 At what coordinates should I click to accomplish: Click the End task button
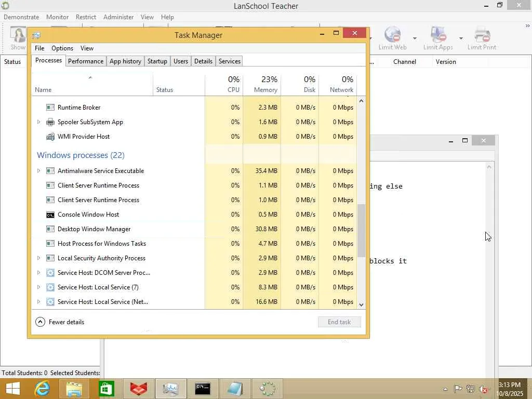click(x=339, y=322)
